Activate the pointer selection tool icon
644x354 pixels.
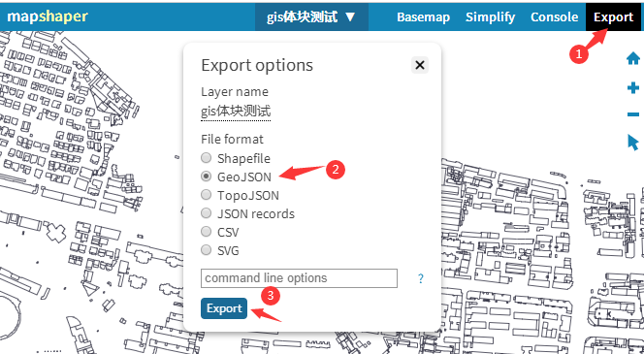(633, 143)
